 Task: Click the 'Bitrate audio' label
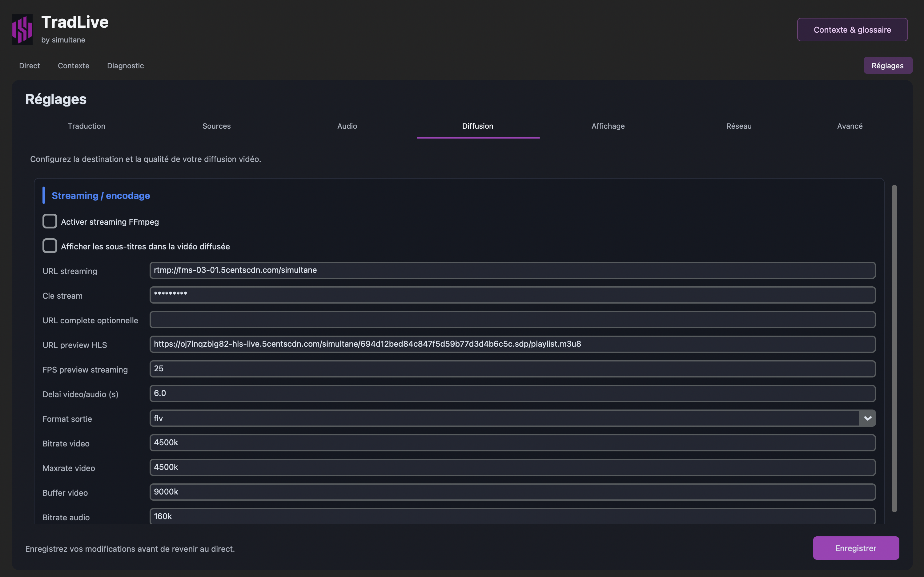[66, 518]
